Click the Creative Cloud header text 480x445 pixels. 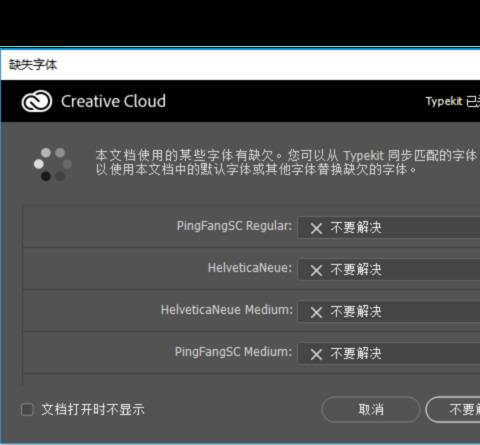coord(113,101)
